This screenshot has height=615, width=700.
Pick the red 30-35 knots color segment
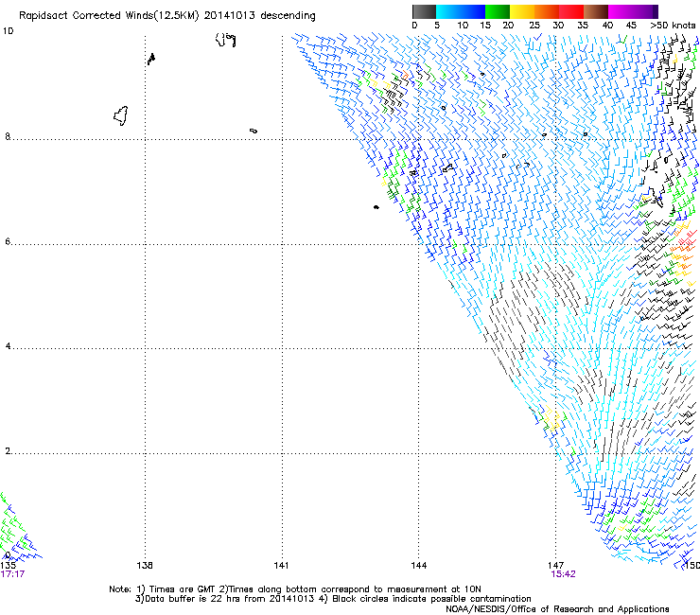[571, 11]
